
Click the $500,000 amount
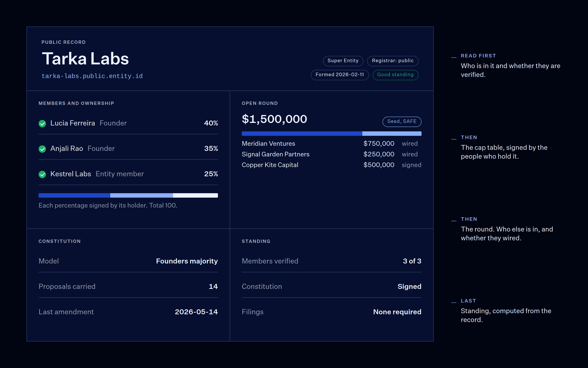[x=379, y=165]
